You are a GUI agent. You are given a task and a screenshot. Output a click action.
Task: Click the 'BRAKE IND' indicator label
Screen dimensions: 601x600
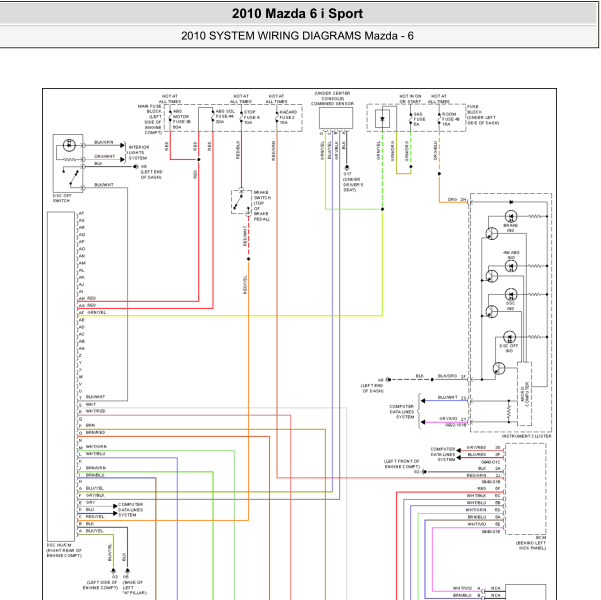(511, 228)
